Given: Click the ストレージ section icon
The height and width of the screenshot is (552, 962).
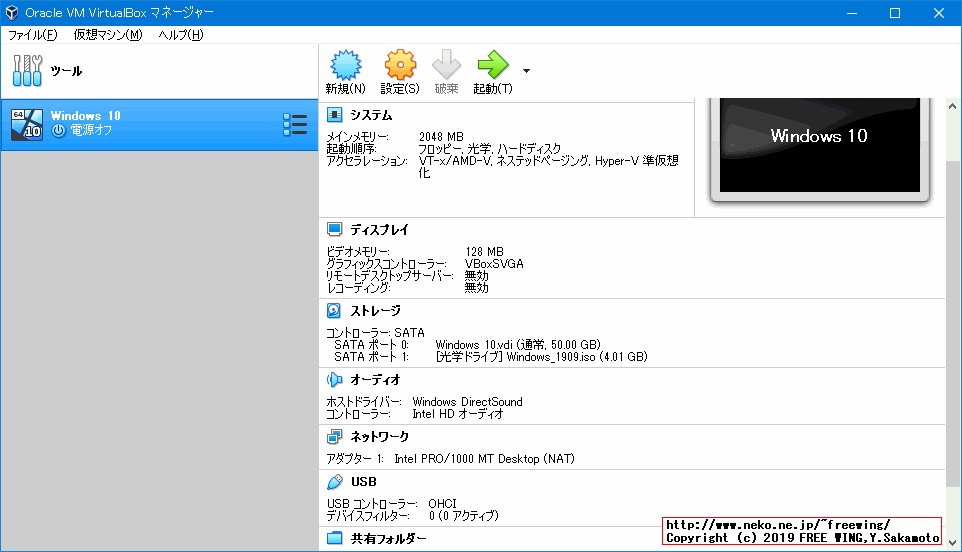Looking at the screenshot, I should pyautogui.click(x=334, y=310).
